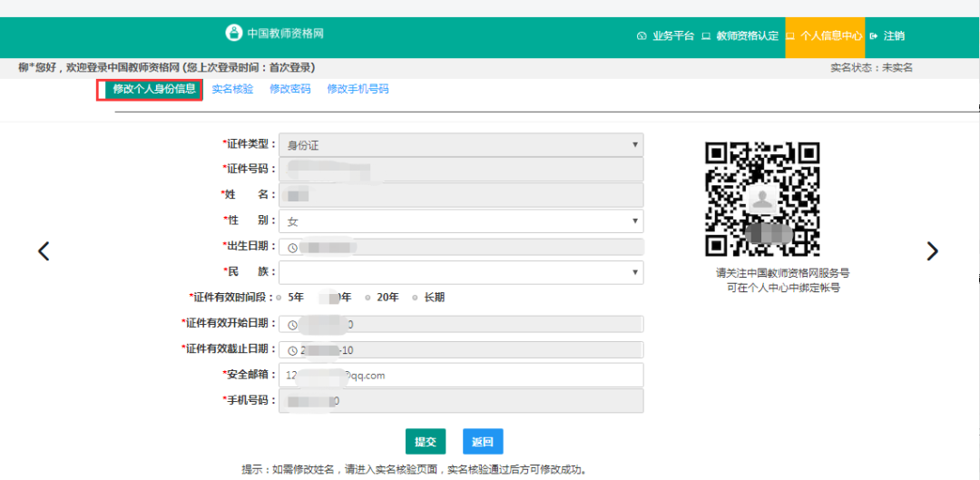Click clock icon in 证件有效截止日期 field
Image resolution: width=980 pixels, height=480 pixels.
point(292,350)
